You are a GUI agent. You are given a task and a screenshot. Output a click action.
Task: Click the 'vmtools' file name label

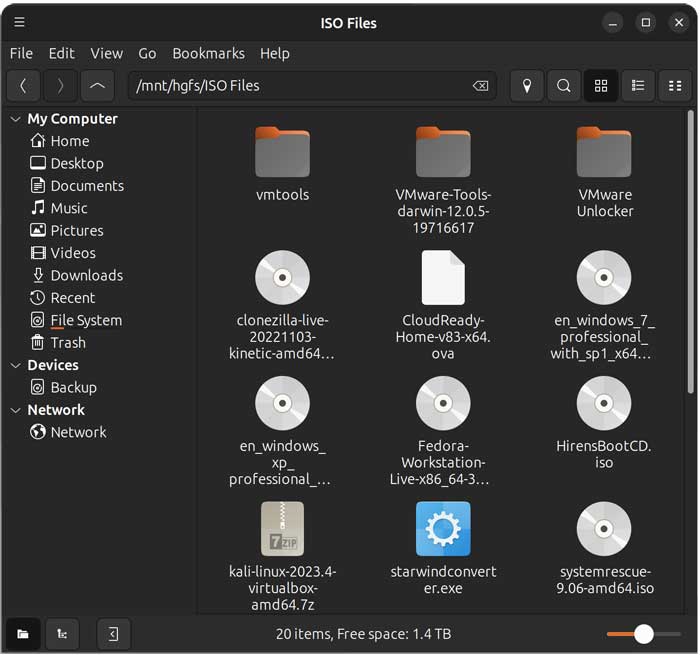[x=282, y=195]
